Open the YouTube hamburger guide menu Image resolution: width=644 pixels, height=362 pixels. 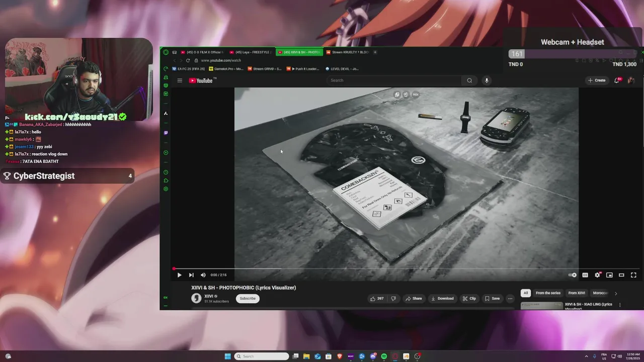point(180,80)
